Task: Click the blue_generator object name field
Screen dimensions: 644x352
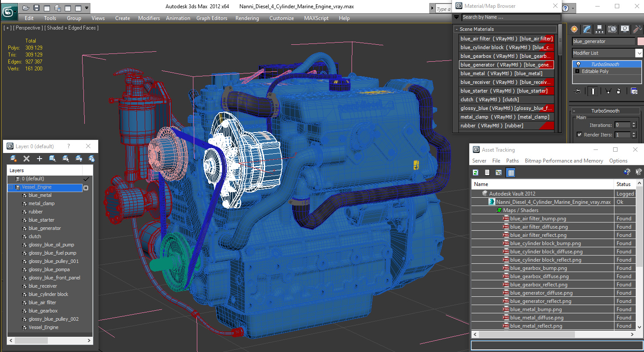Action: click(x=603, y=41)
